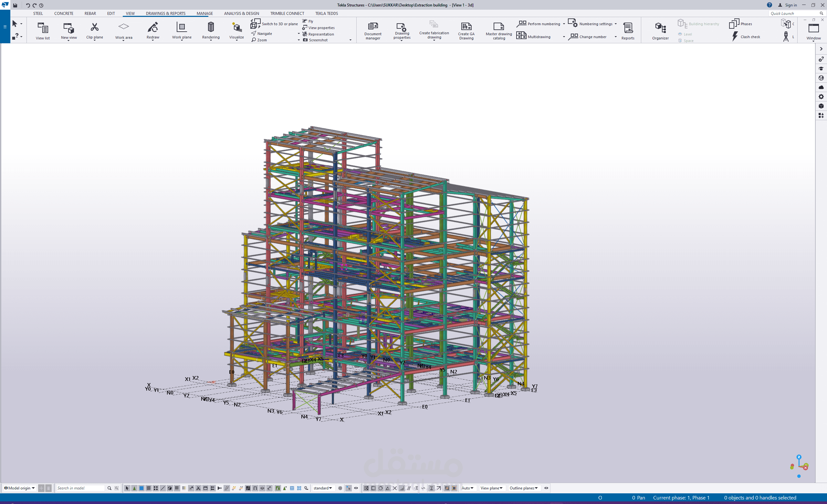Click the Search in model field
The height and width of the screenshot is (504, 827).
(80, 488)
